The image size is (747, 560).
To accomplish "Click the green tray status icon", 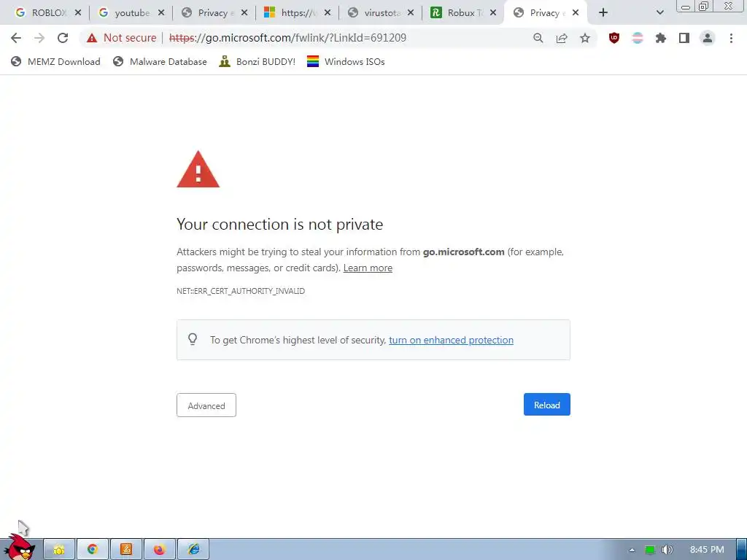I will point(650,550).
